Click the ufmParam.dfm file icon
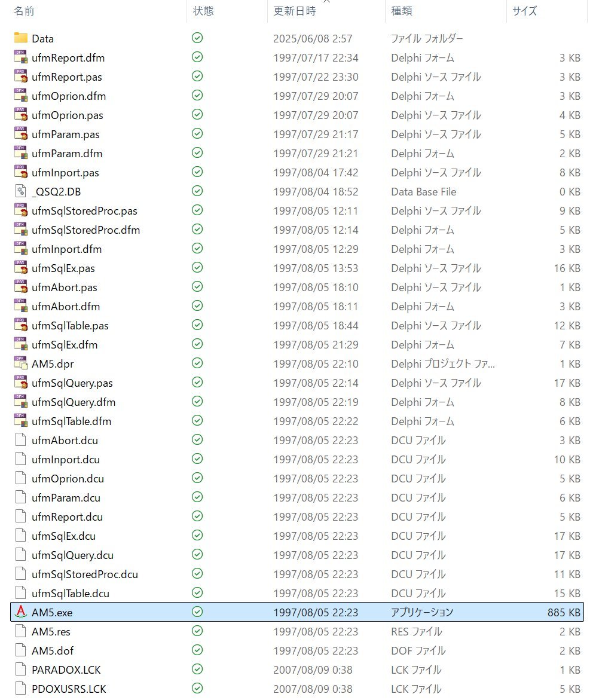This screenshot has height=700, width=596. (x=20, y=153)
